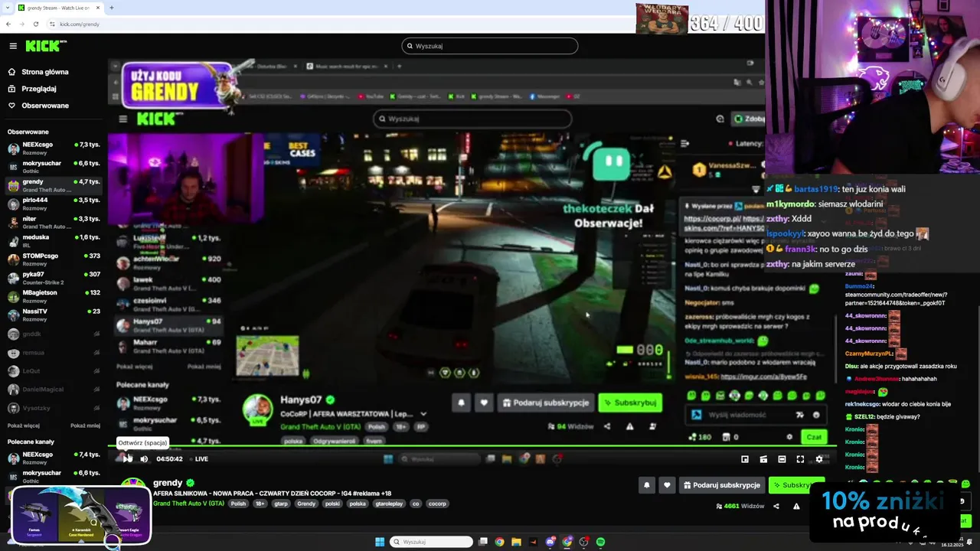The image size is (980, 551).
Task: Click the nested stream's Czat button
Action: [813, 437]
